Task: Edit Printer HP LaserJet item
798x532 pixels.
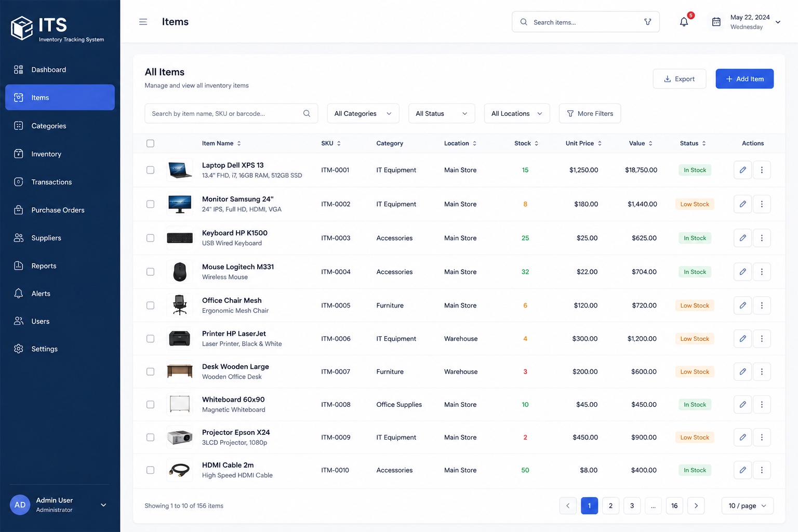Action: coord(742,339)
